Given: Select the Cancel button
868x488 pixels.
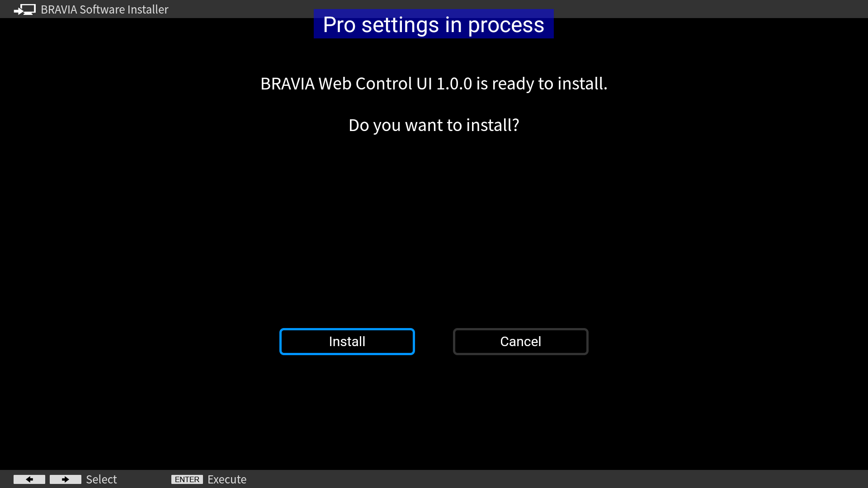Looking at the screenshot, I should point(520,342).
